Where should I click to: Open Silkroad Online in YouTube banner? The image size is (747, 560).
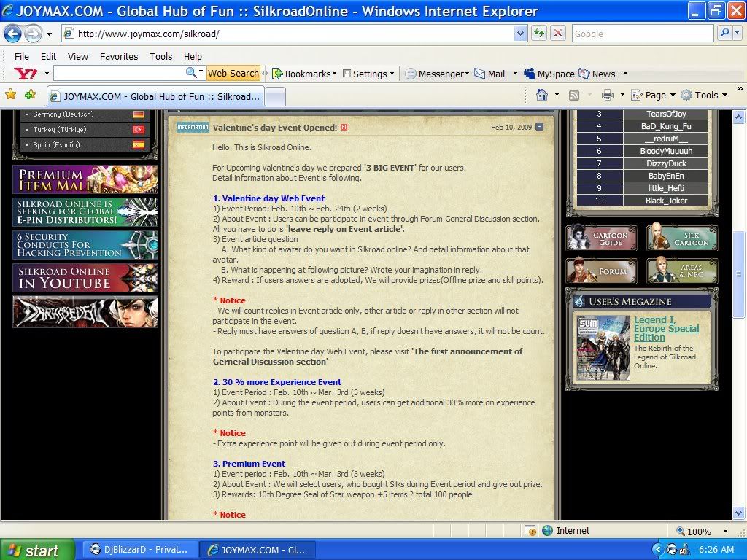85,278
